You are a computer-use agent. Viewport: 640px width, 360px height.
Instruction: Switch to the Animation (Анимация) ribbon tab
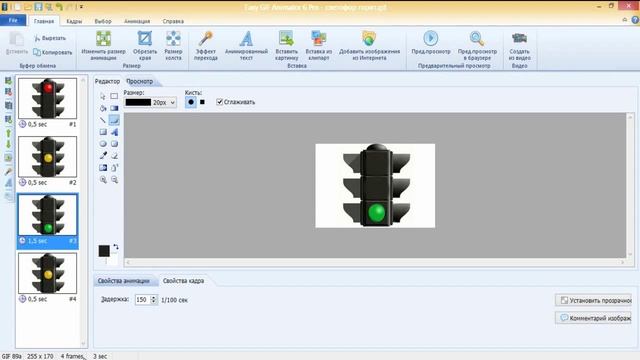pyautogui.click(x=137, y=21)
